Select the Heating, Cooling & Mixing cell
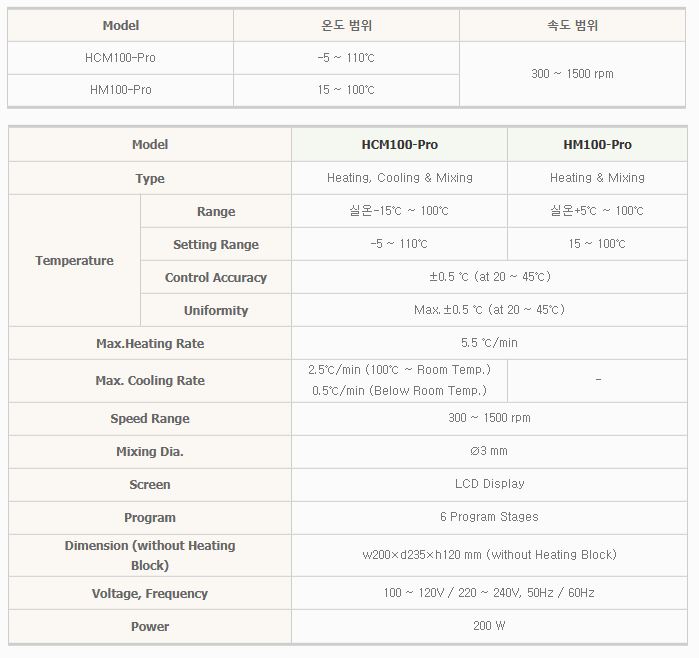Viewport: 699px width, 658px height. (x=400, y=178)
